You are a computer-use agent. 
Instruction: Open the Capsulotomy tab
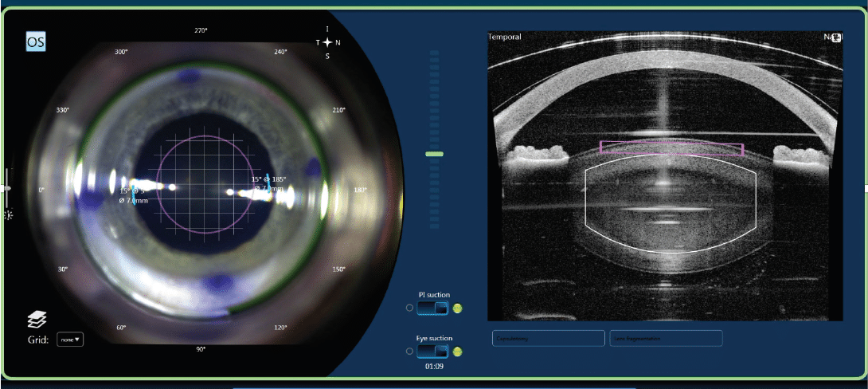[548, 339]
